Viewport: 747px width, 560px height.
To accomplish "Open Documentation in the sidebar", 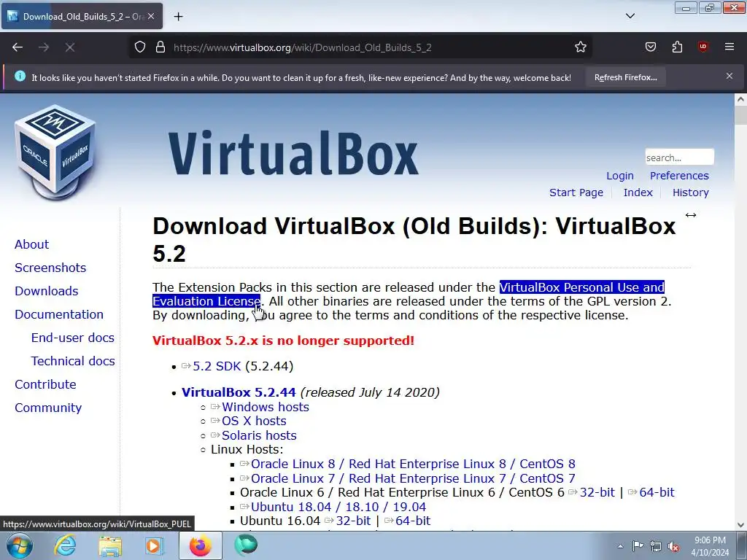I will [x=59, y=314].
